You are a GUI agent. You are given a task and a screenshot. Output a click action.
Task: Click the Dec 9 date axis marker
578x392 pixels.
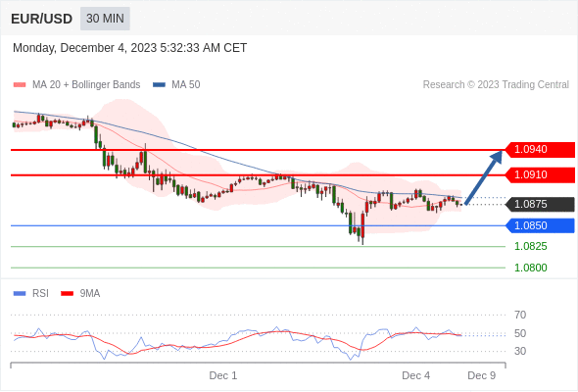481,375
